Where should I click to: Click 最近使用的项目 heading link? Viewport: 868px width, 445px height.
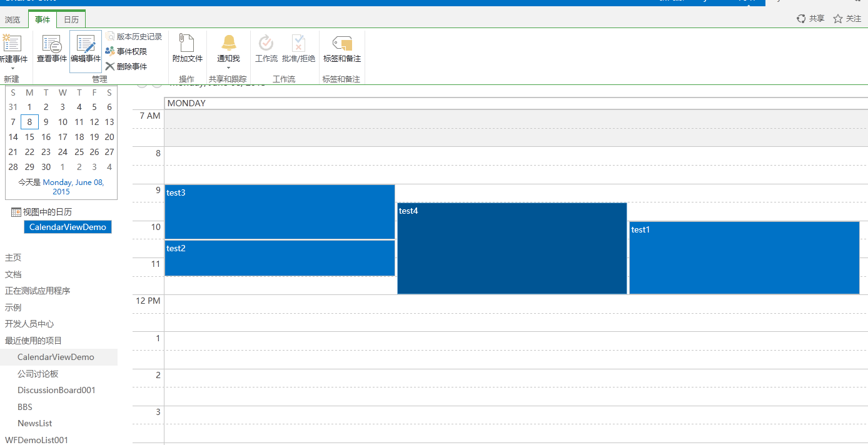tap(34, 341)
